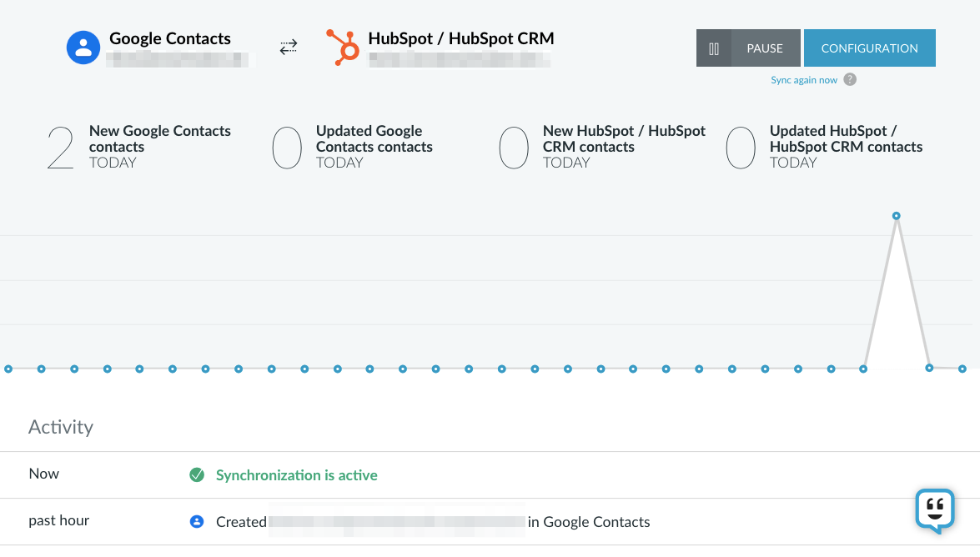
Task: Select the last data point on the chart
Action: [x=962, y=369]
